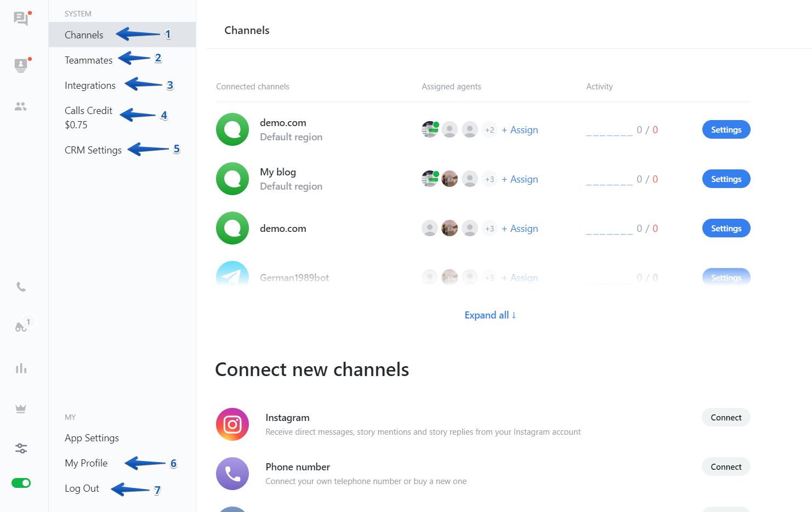Select Log Out in the sidebar
Image resolution: width=812 pixels, height=512 pixels.
coord(82,488)
